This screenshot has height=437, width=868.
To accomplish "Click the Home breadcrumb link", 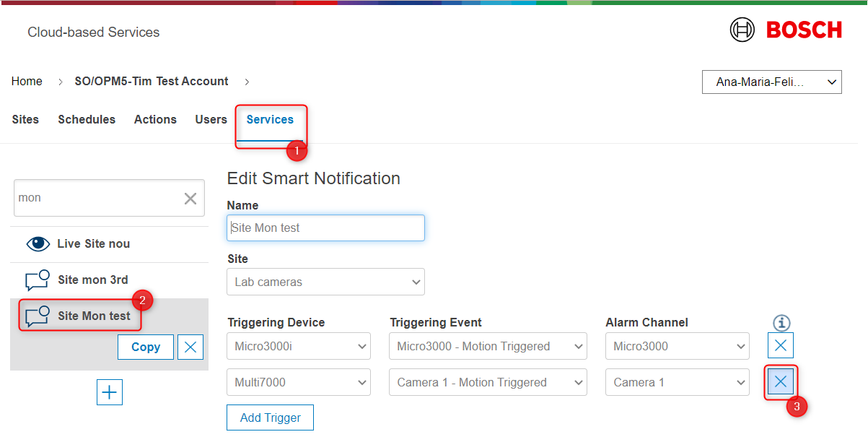I will (27, 82).
